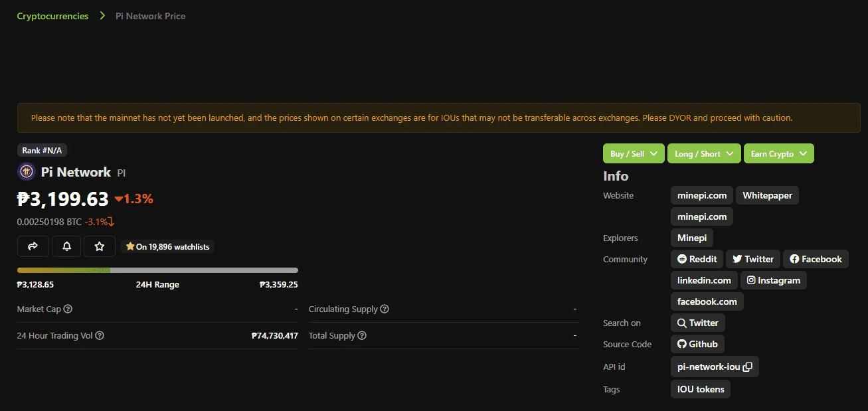Viewport: 868px width, 411px height.
Task: Open the Reddit community link
Action: click(x=697, y=259)
